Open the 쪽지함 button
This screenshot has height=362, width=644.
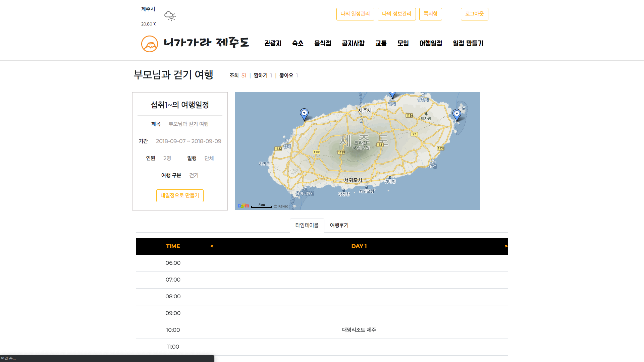pyautogui.click(x=430, y=14)
